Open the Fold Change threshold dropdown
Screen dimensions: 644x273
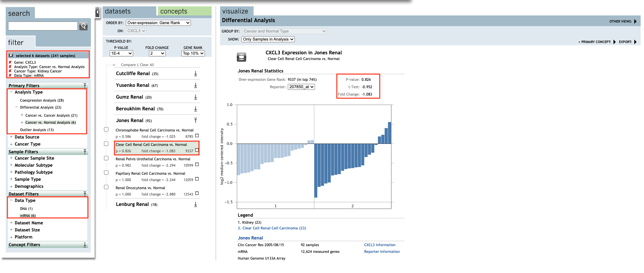point(157,53)
